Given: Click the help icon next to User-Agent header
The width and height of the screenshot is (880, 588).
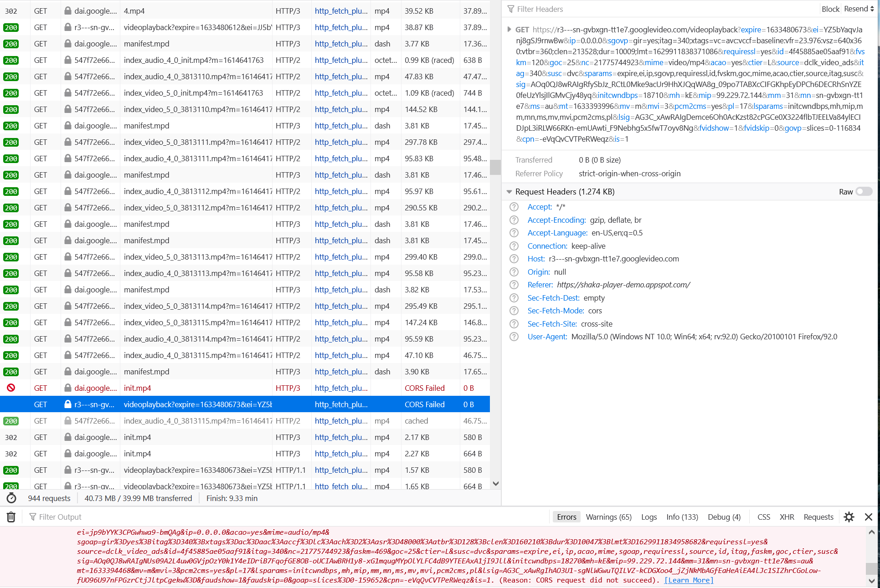Looking at the screenshot, I should tap(514, 337).
